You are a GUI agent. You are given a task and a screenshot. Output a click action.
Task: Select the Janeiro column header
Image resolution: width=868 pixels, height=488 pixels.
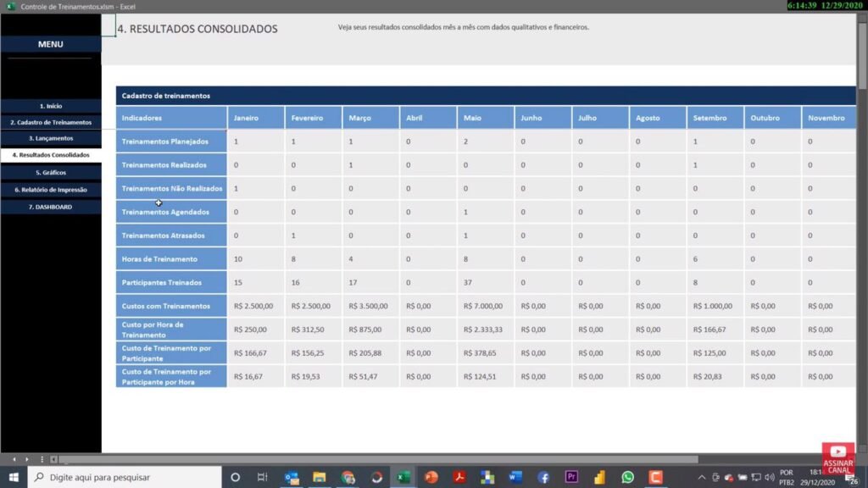pos(256,118)
